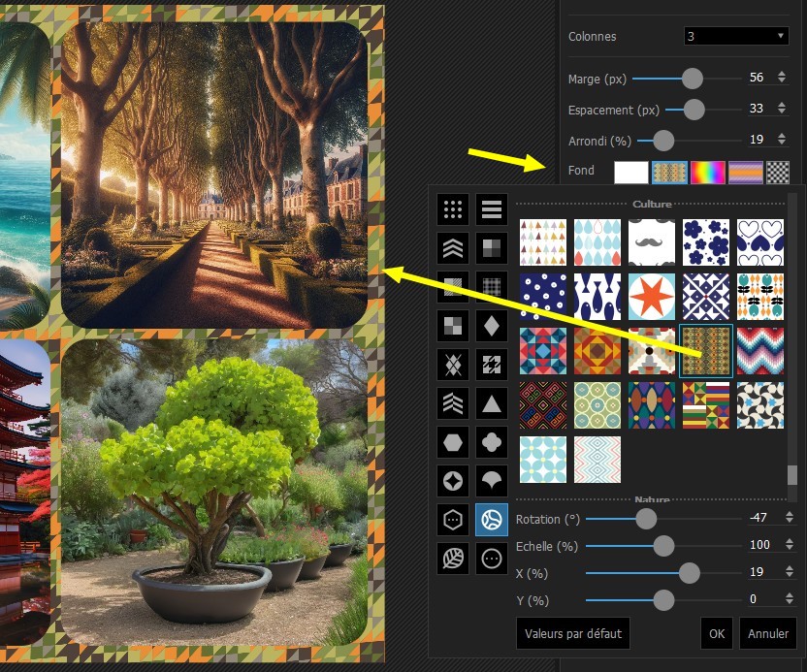
Task: Click the Arrondi slider handle
Action: [663, 141]
